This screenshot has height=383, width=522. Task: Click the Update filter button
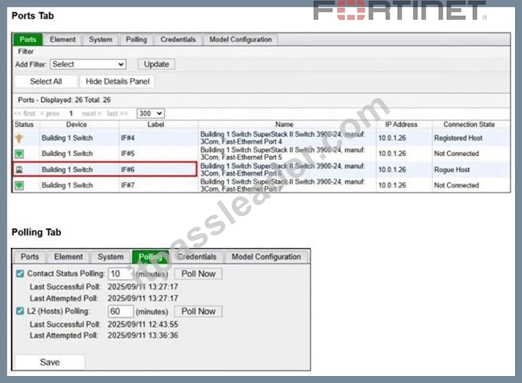156,64
